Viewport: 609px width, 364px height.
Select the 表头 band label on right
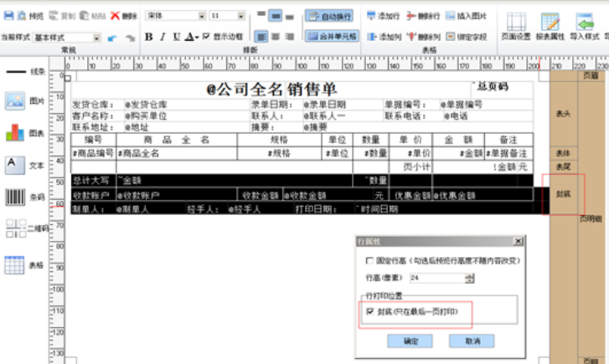564,112
